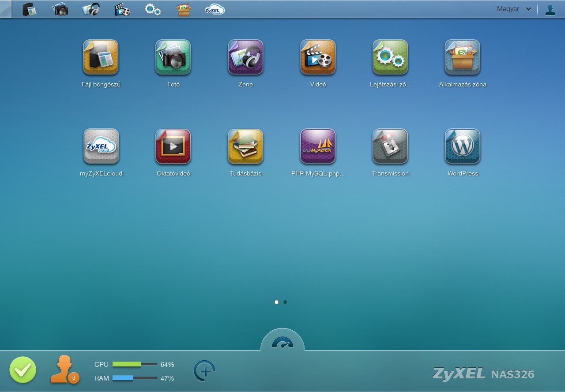Viewport: 565px width, 392px height.
Task: Click the top-left corner show-desktop button
Action: (6, 9)
